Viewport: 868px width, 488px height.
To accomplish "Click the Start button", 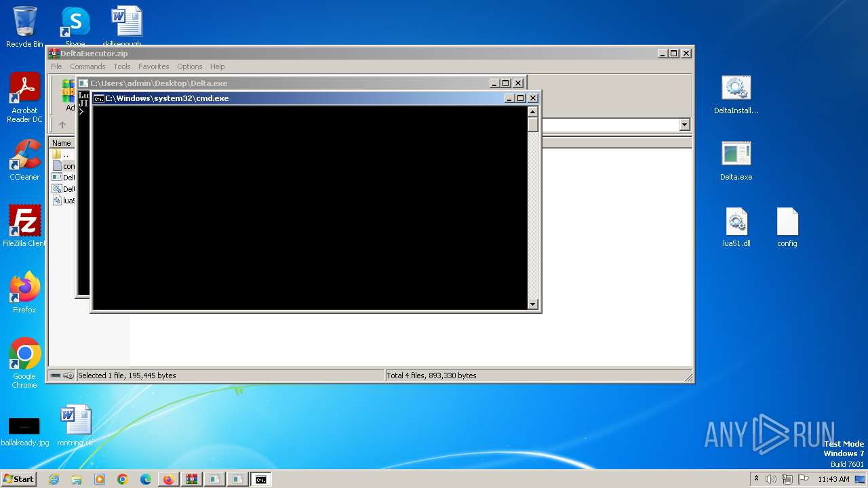I will click(19, 479).
